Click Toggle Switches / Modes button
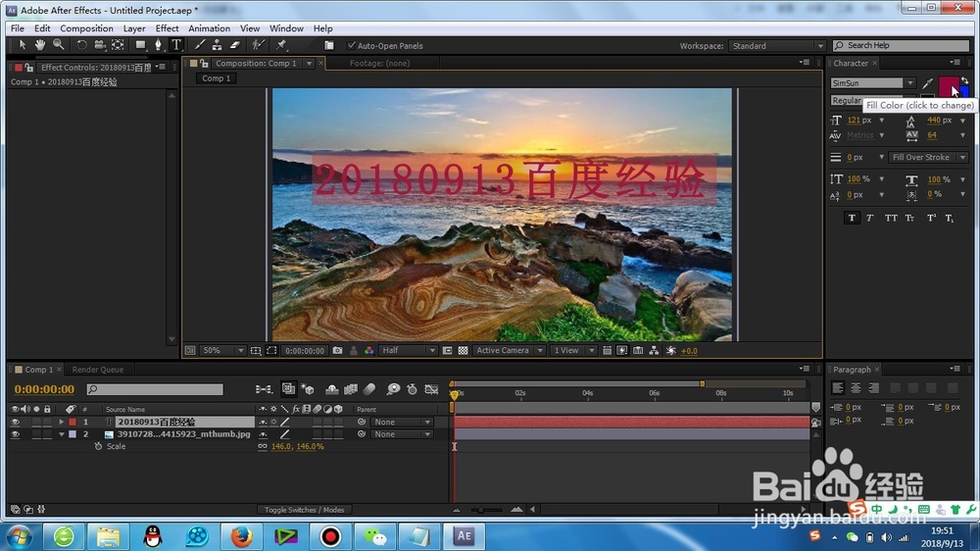 [304, 510]
